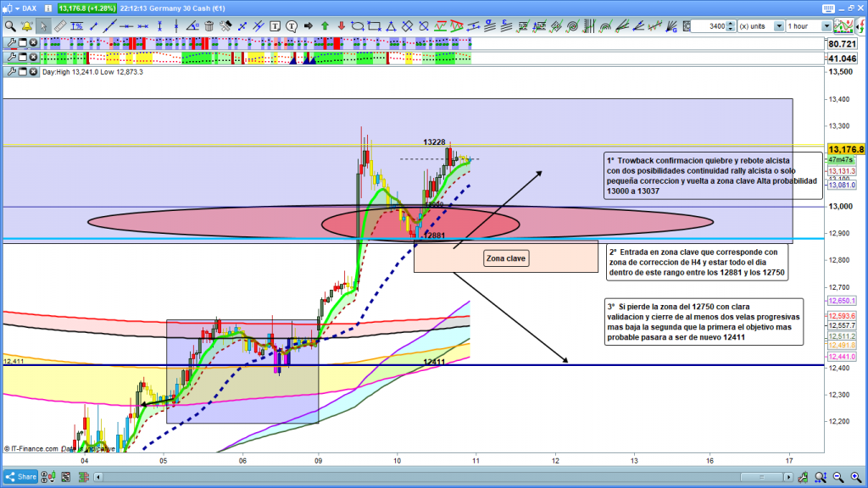The width and height of the screenshot is (868, 488).
Task: Insert a green up arrow marker
Action: click(x=324, y=25)
